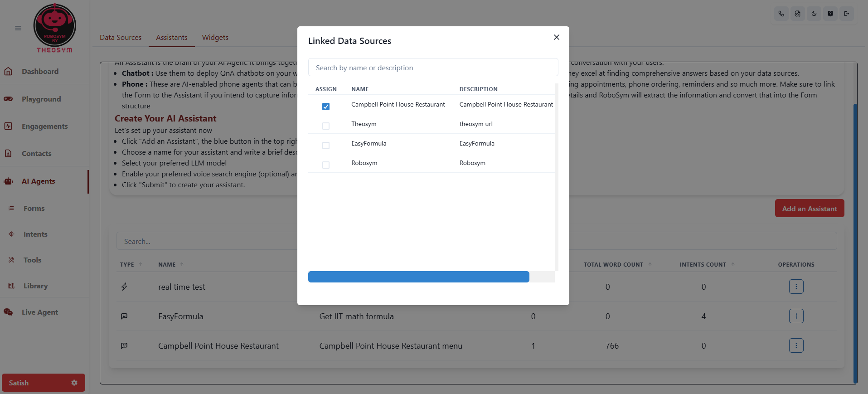Screen dimensions: 868x394
Task: Click the 'real time test' assistant name
Action: [182, 287]
